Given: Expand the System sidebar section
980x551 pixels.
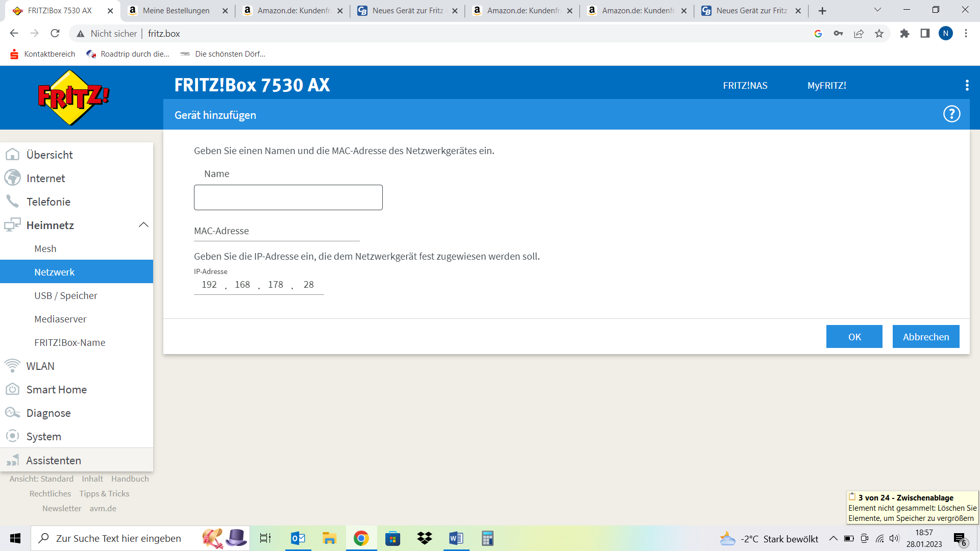Looking at the screenshot, I should [43, 436].
